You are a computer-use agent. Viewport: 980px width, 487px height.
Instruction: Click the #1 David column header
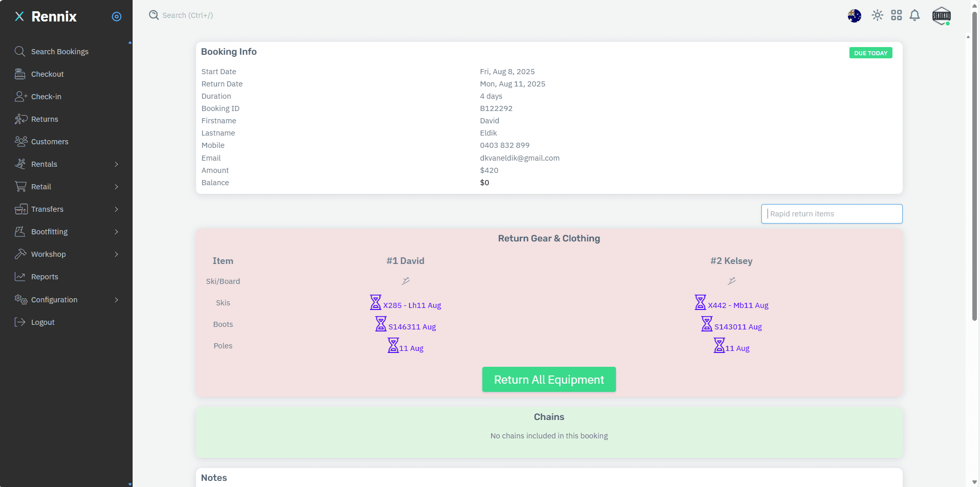pos(406,261)
